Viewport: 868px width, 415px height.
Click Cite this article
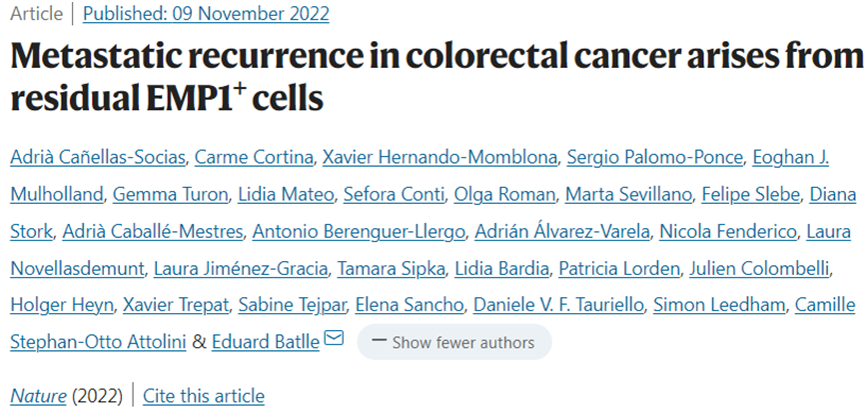click(204, 396)
